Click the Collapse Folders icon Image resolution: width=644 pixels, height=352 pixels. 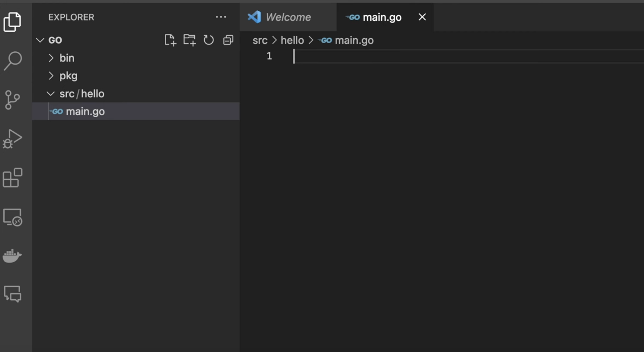228,40
